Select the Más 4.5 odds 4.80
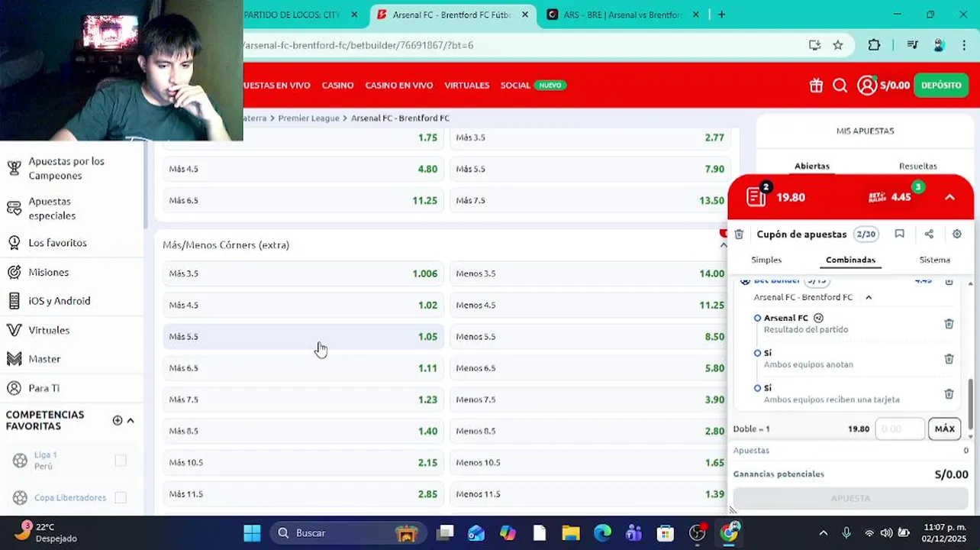The width and height of the screenshot is (980, 550). (303, 169)
